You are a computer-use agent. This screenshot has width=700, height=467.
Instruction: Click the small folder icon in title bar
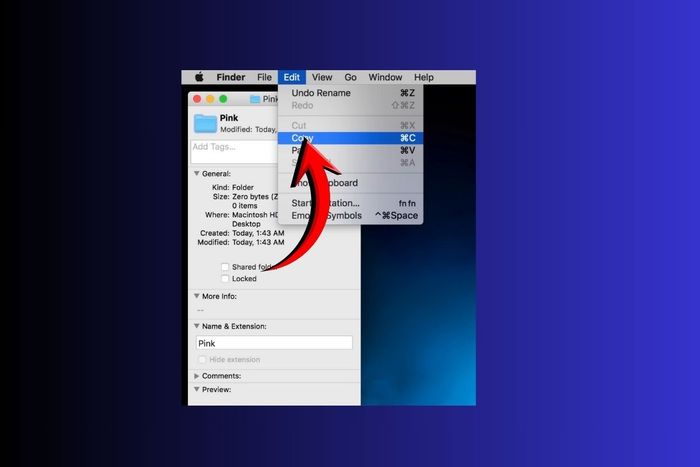pos(255,99)
